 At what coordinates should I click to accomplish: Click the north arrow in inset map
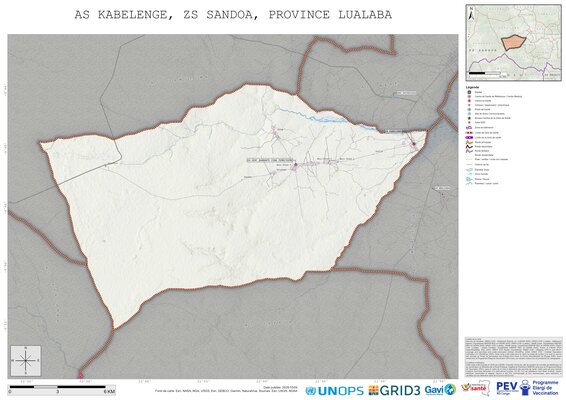(x=471, y=14)
